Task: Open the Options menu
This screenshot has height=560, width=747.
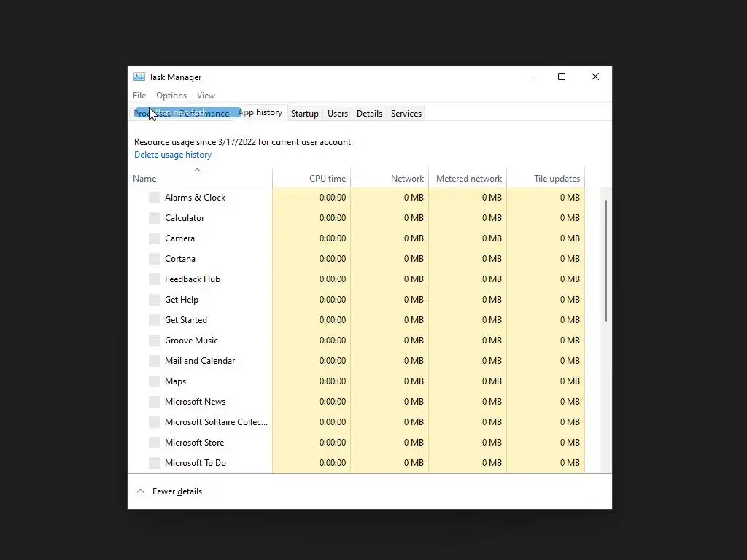Action: point(171,96)
